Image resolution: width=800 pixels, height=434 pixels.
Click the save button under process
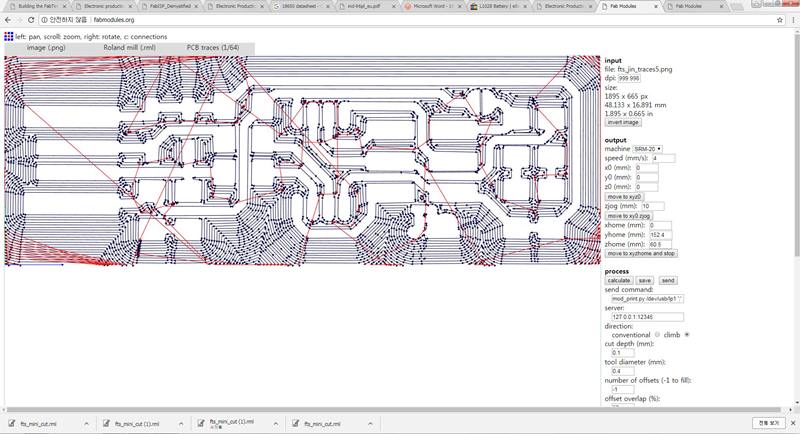[x=645, y=280]
